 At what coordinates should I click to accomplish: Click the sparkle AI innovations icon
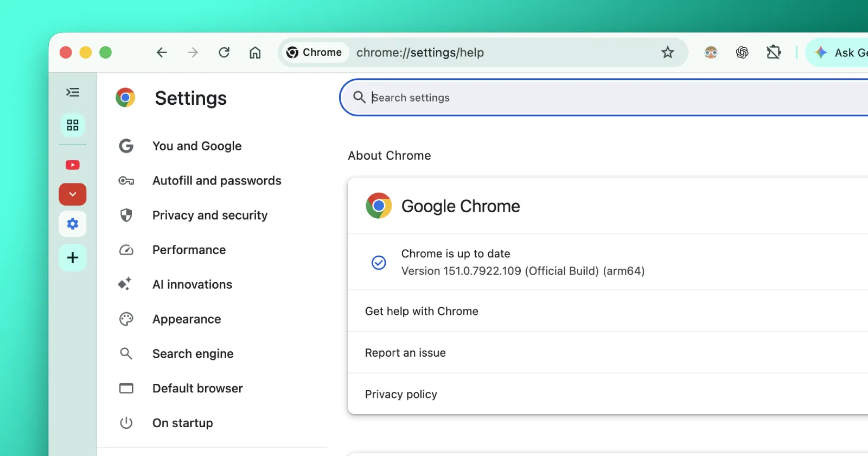click(125, 284)
